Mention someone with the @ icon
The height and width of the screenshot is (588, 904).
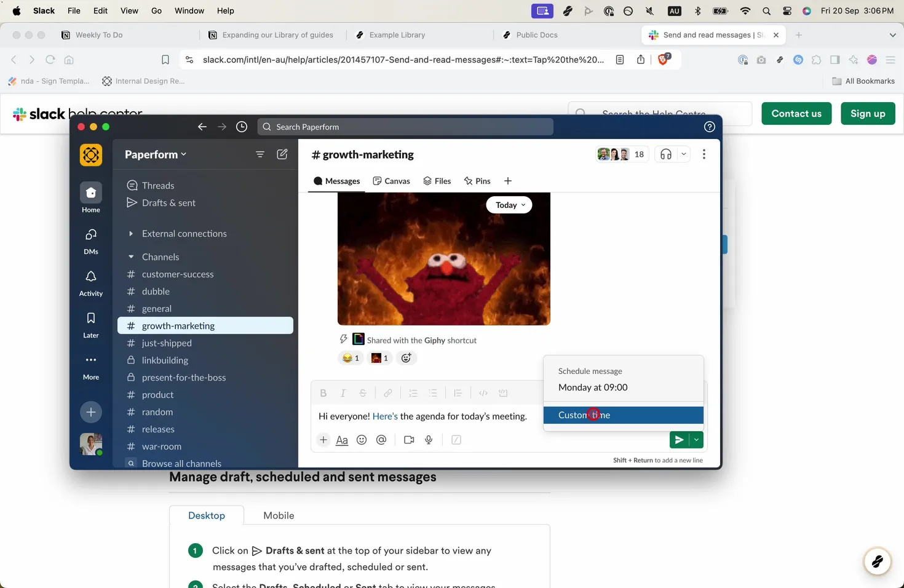coord(381,440)
